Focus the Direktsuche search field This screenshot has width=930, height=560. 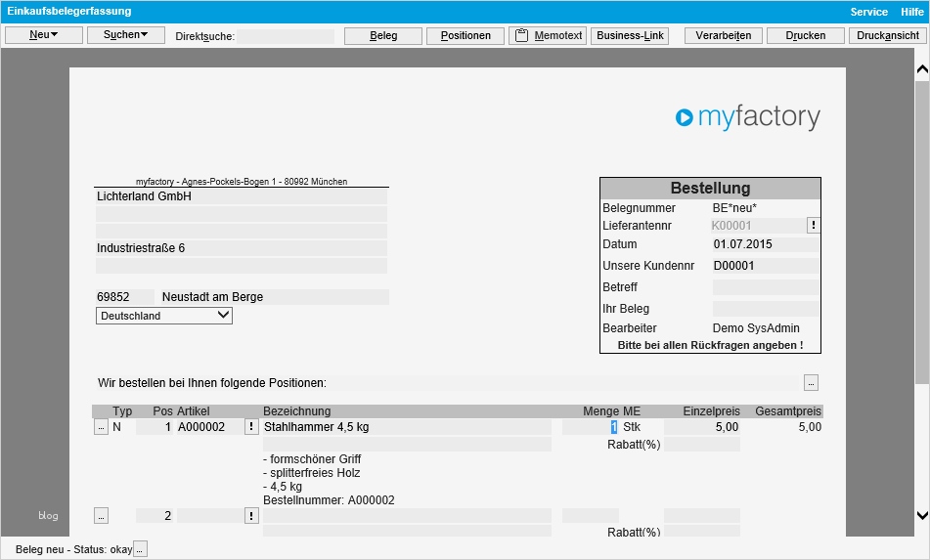pos(286,36)
